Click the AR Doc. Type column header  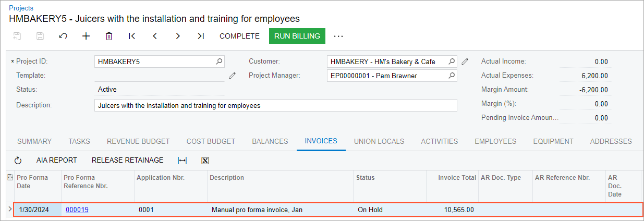tap(506, 185)
